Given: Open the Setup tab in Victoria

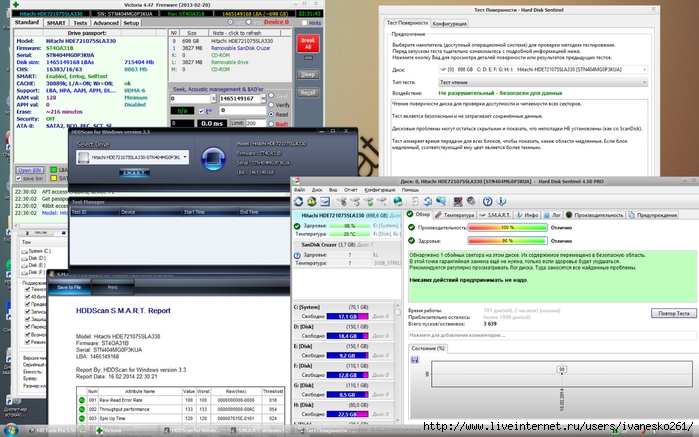Looking at the screenshot, I should coord(131,23).
